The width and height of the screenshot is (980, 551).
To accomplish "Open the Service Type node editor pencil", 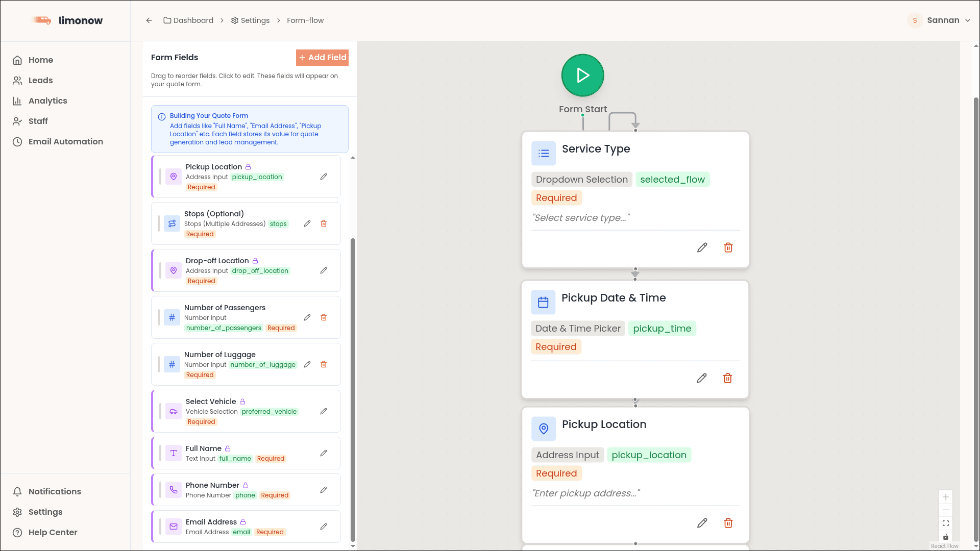I will click(702, 247).
